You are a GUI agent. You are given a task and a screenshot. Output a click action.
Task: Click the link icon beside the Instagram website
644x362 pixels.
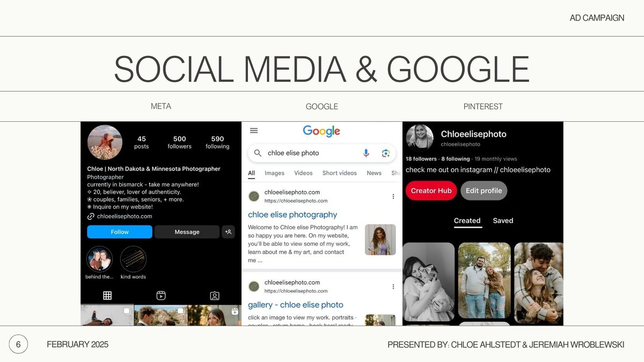[91, 217]
